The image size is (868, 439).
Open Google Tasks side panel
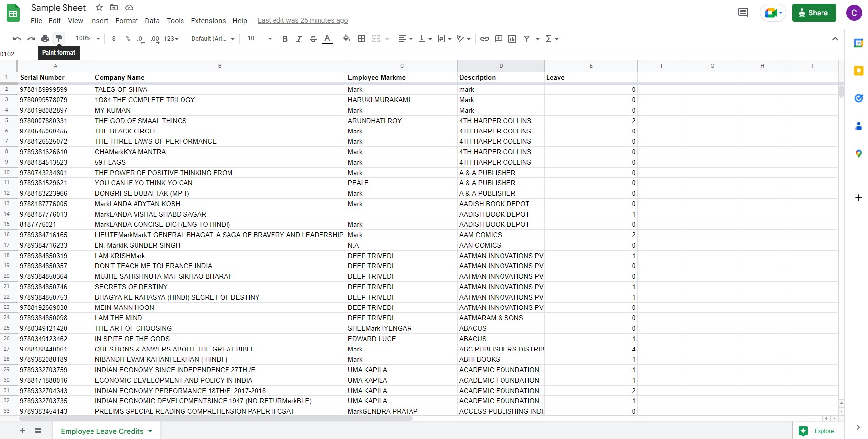[x=859, y=98]
